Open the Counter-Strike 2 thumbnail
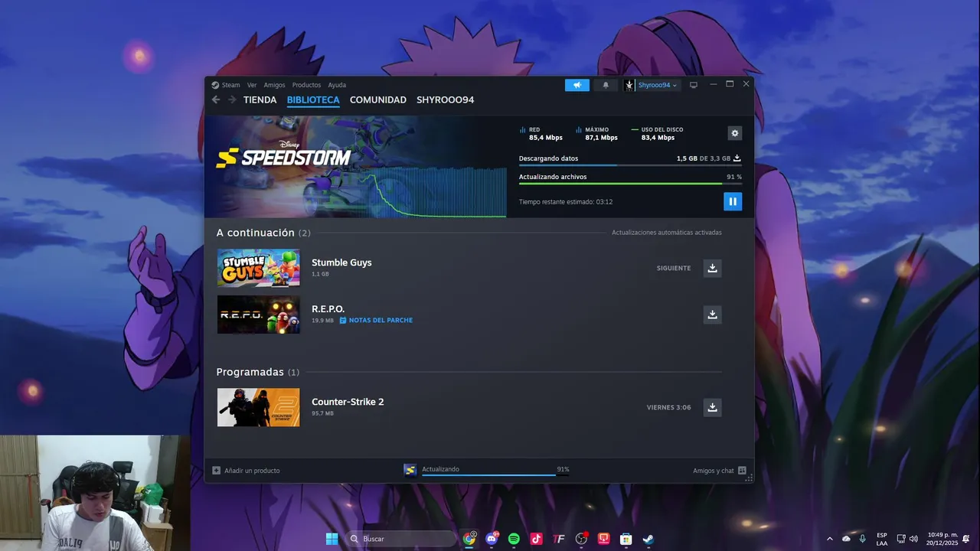The image size is (980, 551). 258,407
